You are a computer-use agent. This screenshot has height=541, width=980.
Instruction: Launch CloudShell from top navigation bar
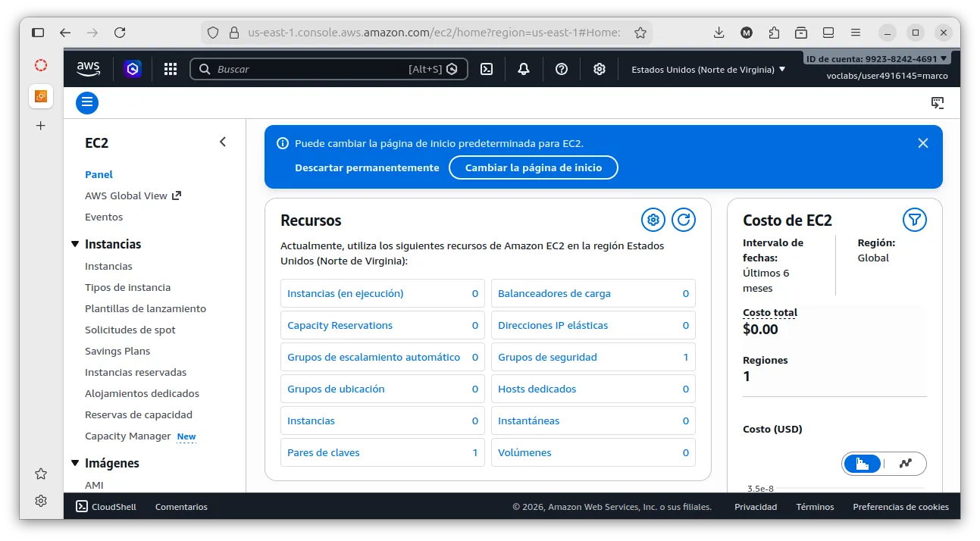pos(487,69)
